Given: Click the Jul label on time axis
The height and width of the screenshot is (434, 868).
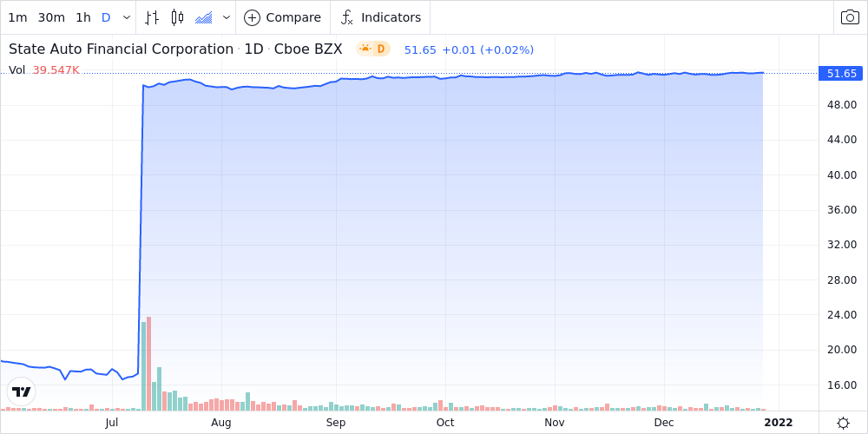Looking at the screenshot, I should pos(112,423).
